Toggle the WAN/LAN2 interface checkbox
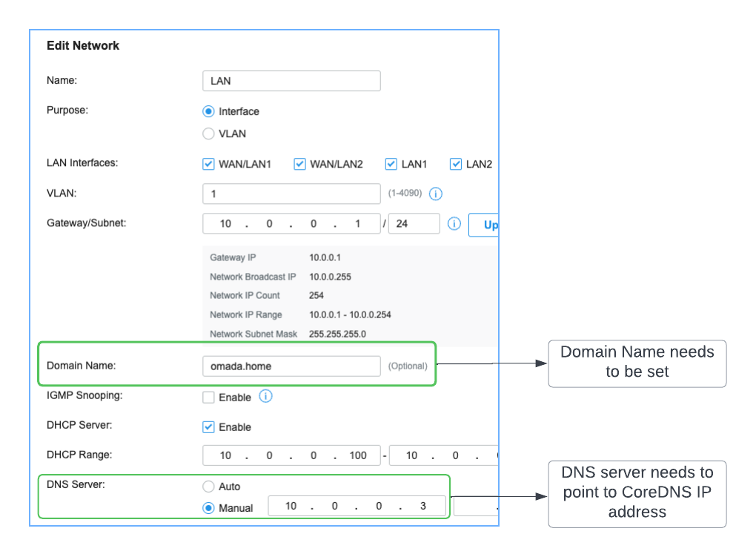Viewport: 756px width, 557px height. [x=299, y=164]
